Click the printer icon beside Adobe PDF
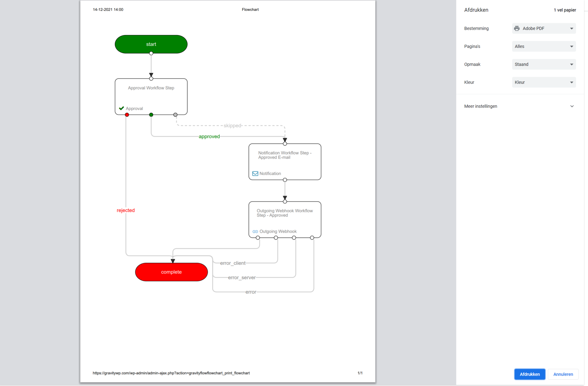Image resolution: width=588 pixels, height=386 pixels. tap(517, 28)
